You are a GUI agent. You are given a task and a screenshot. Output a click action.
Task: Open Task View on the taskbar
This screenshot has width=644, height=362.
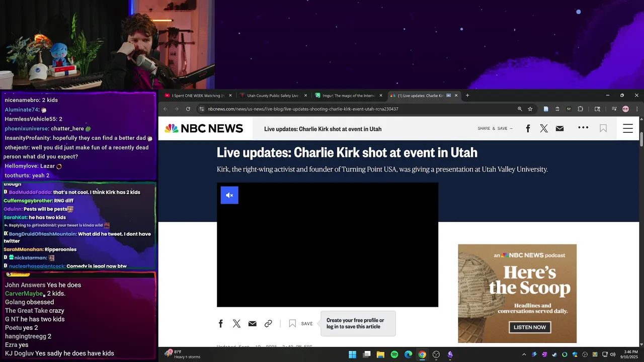[367, 354]
